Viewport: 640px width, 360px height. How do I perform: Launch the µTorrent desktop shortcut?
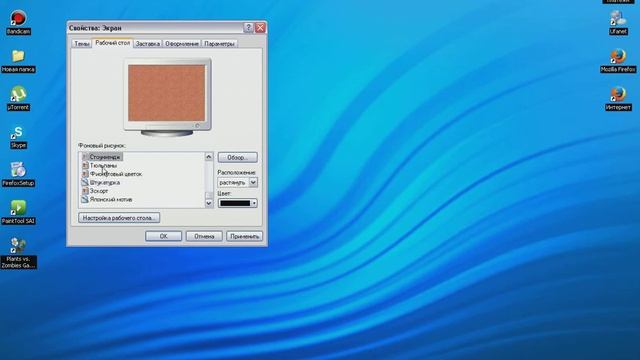click(x=18, y=98)
